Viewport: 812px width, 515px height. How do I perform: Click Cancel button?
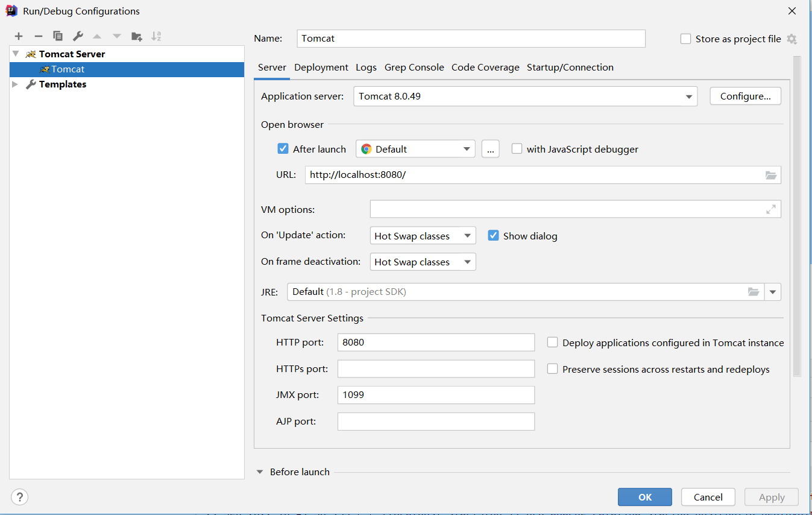click(708, 497)
